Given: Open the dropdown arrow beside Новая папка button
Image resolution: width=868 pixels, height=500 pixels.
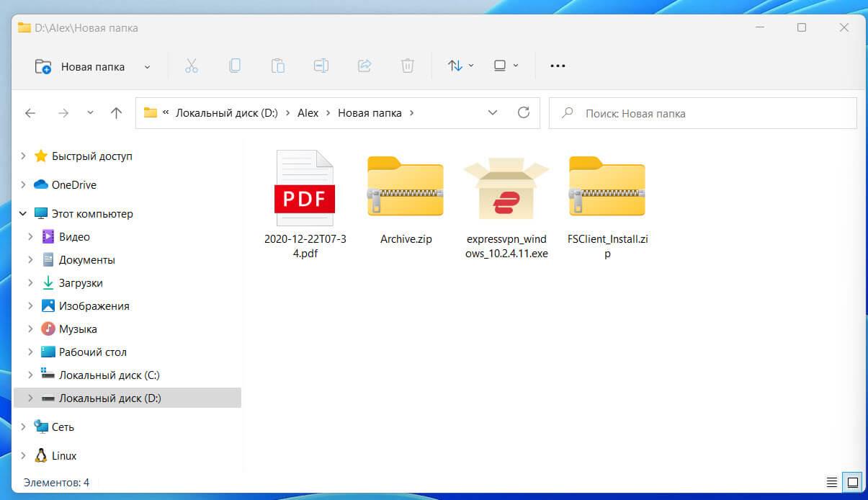Looking at the screenshot, I should coord(147,67).
